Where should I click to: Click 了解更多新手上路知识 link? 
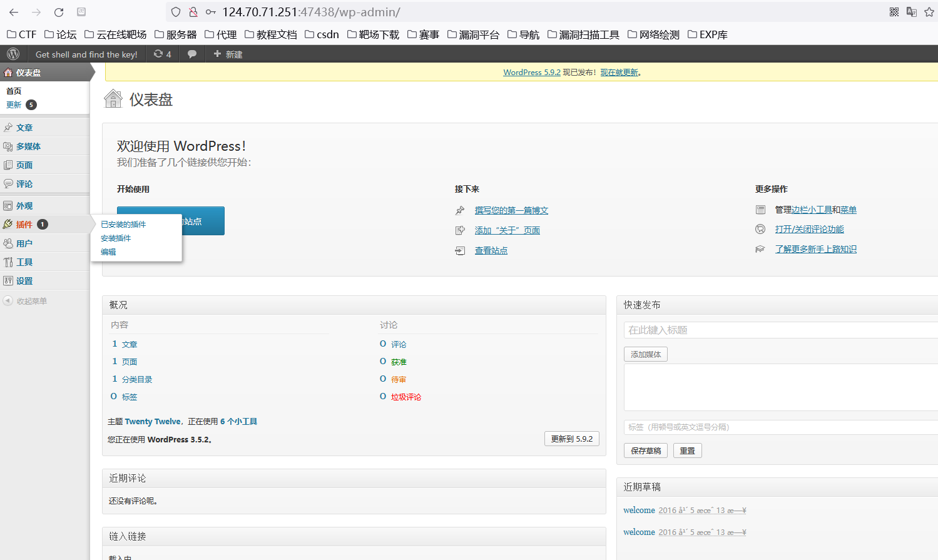pos(815,249)
